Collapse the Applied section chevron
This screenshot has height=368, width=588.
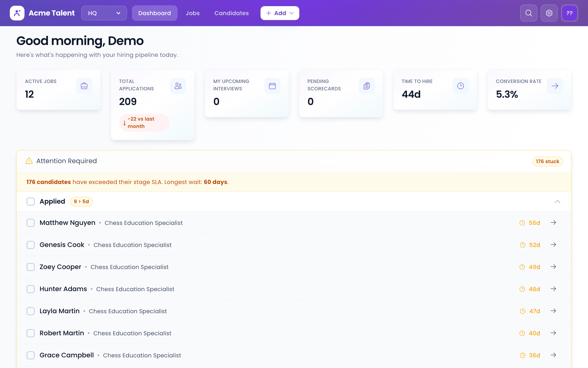pyautogui.click(x=557, y=202)
